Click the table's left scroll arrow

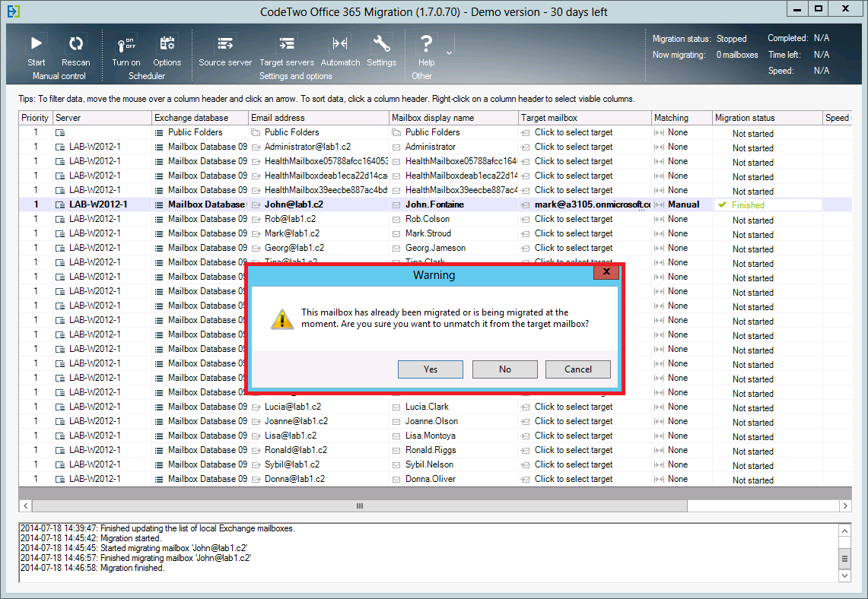point(25,506)
